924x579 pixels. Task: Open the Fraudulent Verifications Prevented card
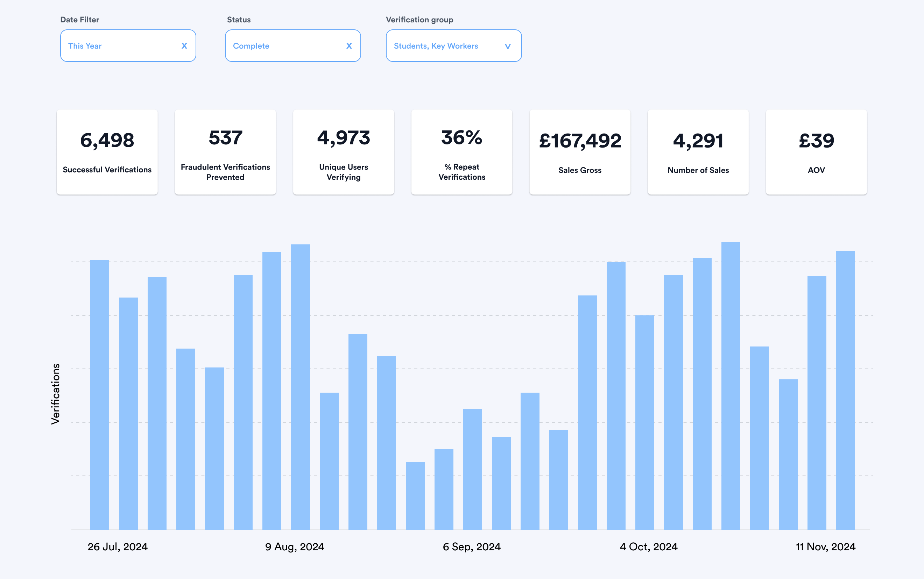pos(225,152)
